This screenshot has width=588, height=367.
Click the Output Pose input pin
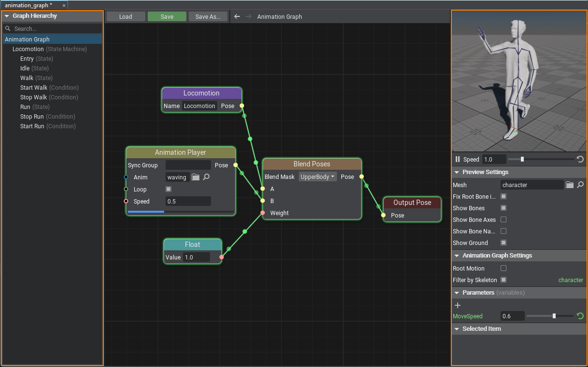pos(383,215)
